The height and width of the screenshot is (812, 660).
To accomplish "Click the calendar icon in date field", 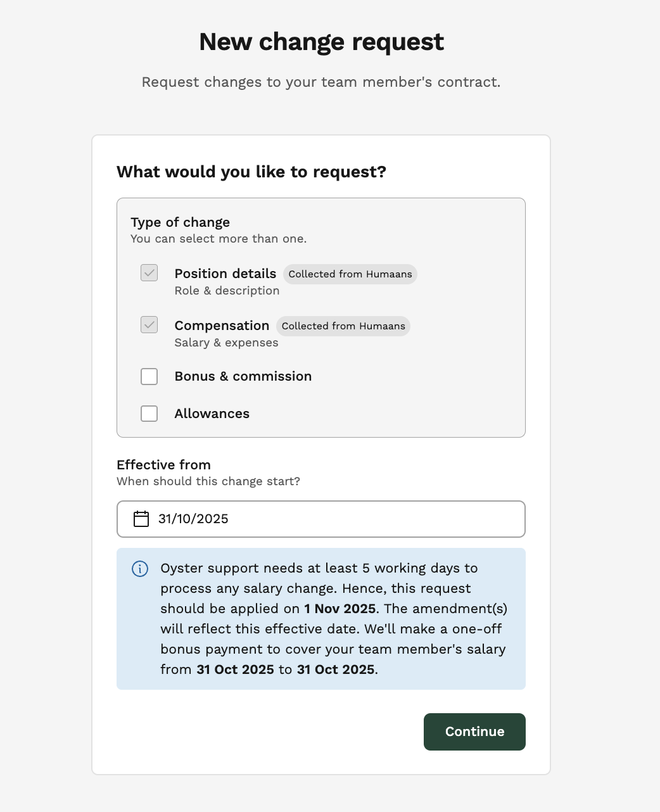I will click(141, 519).
